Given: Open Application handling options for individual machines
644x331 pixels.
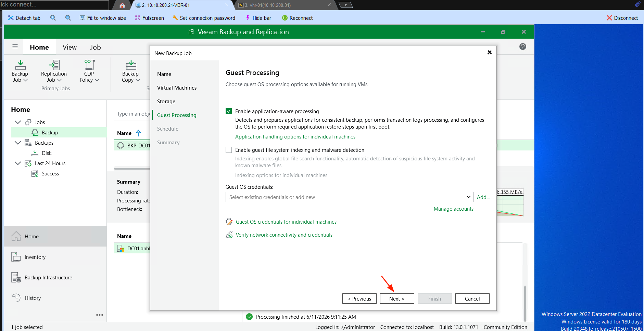Looking at the screenshot, I should click(295, 136).
